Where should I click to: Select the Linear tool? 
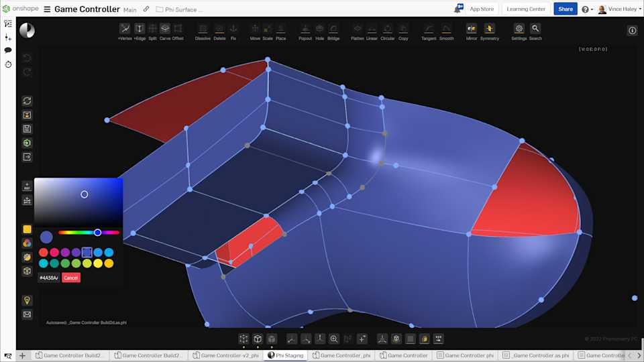(372, 32)
